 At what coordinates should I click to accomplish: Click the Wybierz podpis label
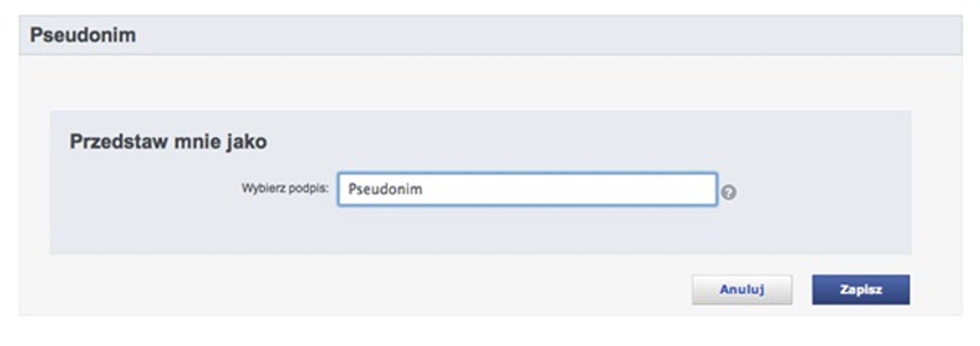click(285, 189)
